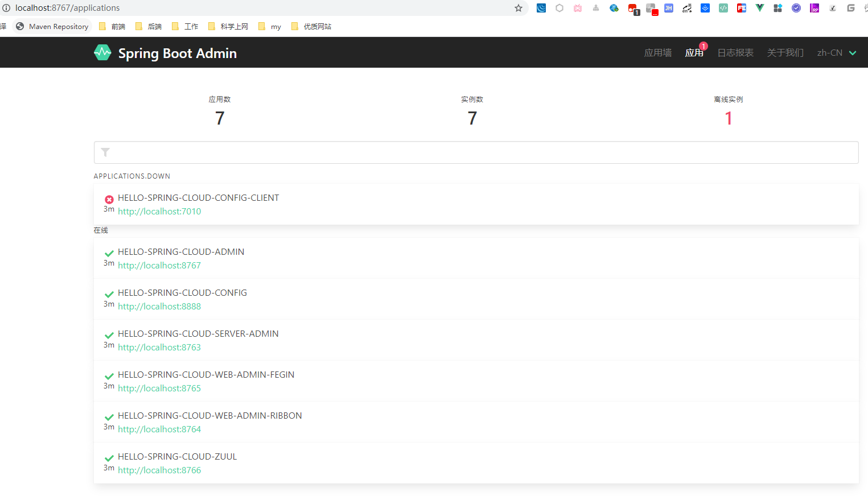The height and width of the screenshot is (496, 868).
Task: Select the HELLO-SPRING-CLOUD-WEB-ADMIN-RIBBON application name
Action: coord(210,415)
